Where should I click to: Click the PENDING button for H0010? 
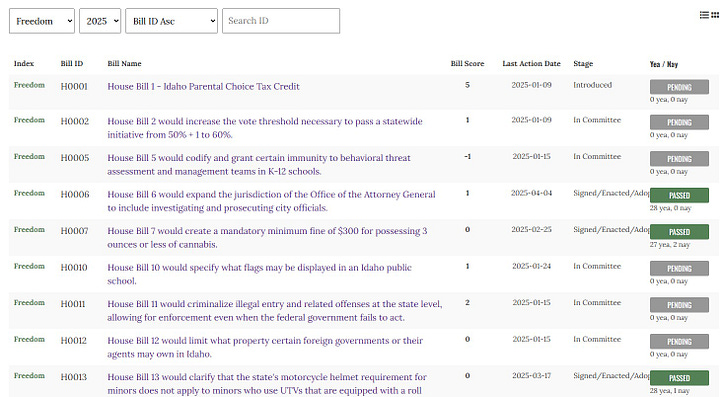tap(679, 268)
